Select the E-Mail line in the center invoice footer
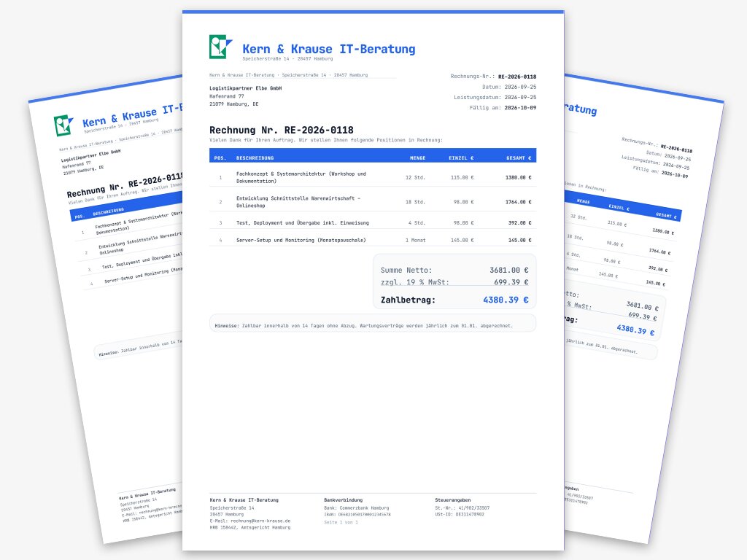The width and height of the screenshot is (747, 560). click(250, 521)
